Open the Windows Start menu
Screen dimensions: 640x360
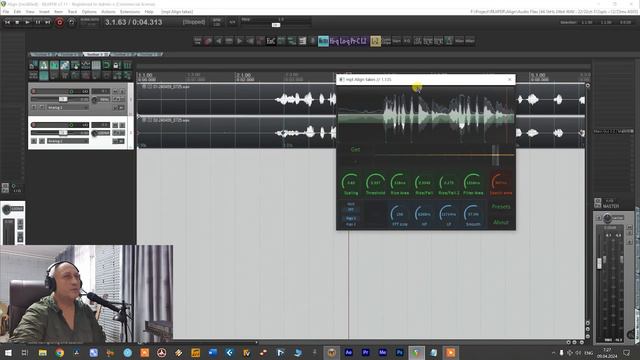[x=8, y=353]
